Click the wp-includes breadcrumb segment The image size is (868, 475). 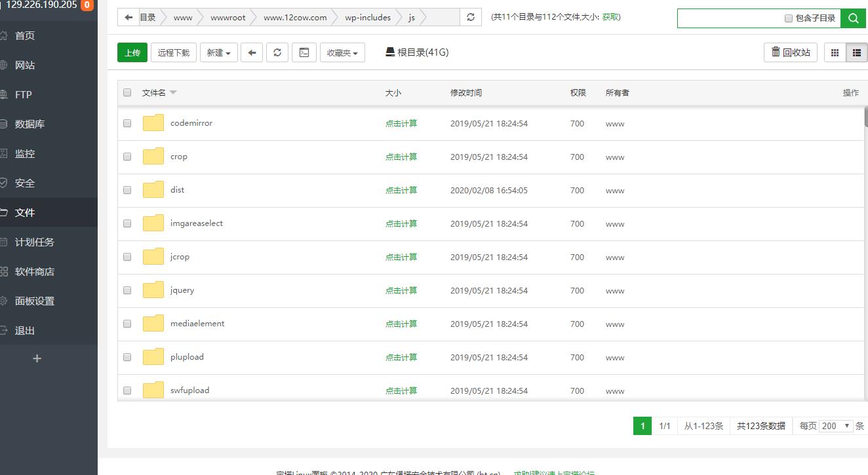click(x=368, y=18)
